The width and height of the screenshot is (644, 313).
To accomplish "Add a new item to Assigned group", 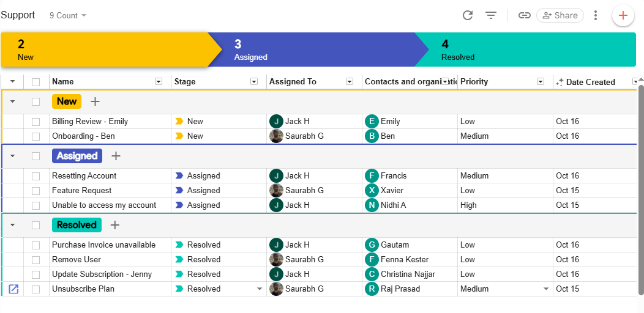I will [116, 156].
